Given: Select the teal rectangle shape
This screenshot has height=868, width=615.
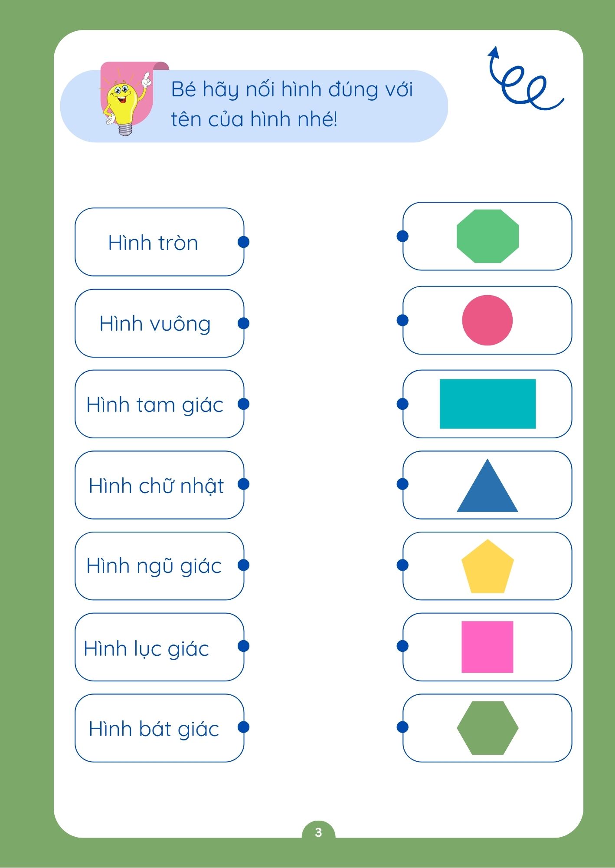Looking at the screenshot, I should tap(487, 404).
